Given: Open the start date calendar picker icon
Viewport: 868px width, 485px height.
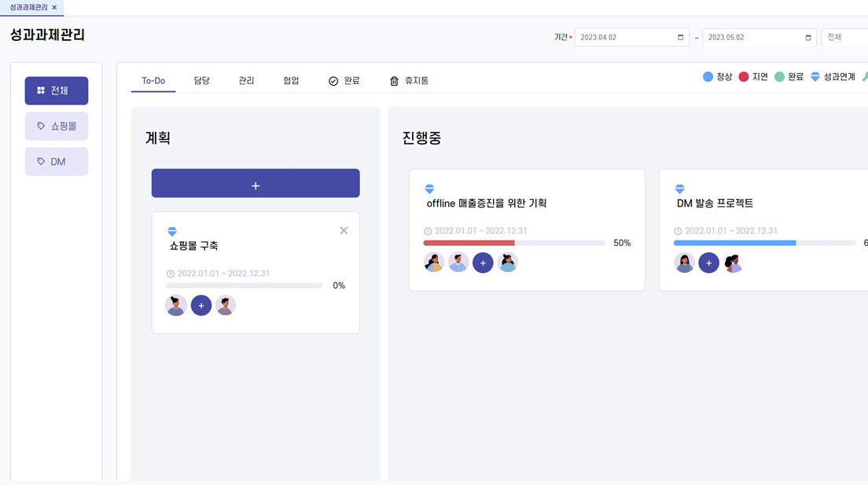Looking at the screenshot, I should 680,37.
